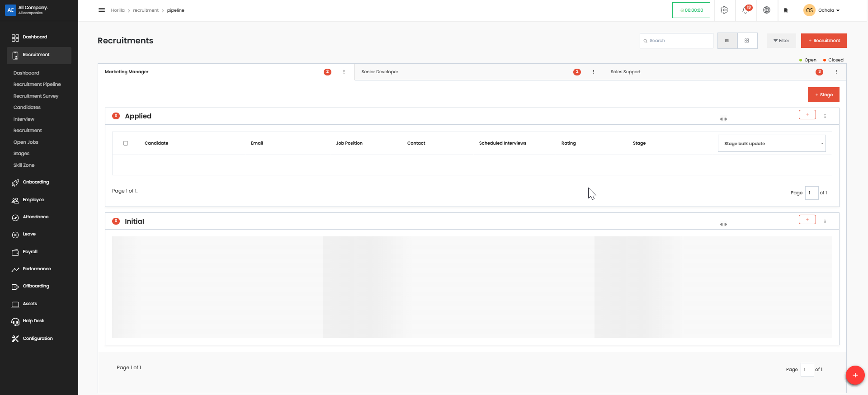This screenshot has width=868, height=395.
Task: Expand the Employee sidebar menu
Action: (x=33, y=200)
